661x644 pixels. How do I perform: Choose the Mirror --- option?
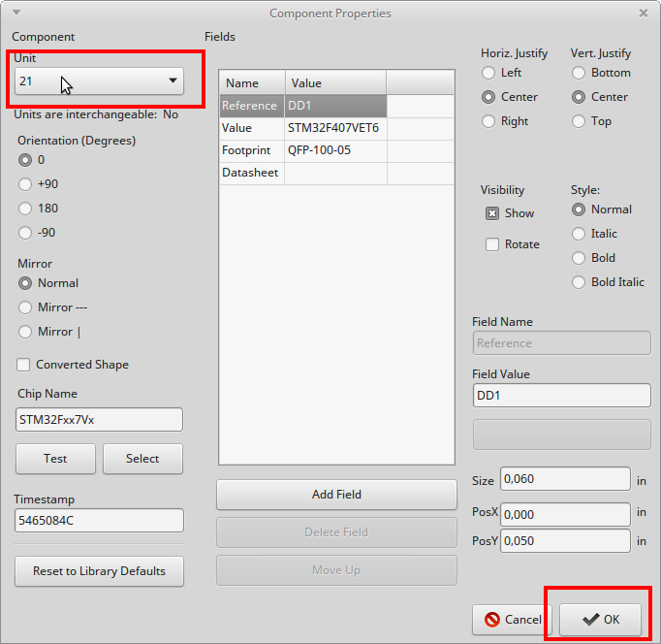tap(26, 307)
